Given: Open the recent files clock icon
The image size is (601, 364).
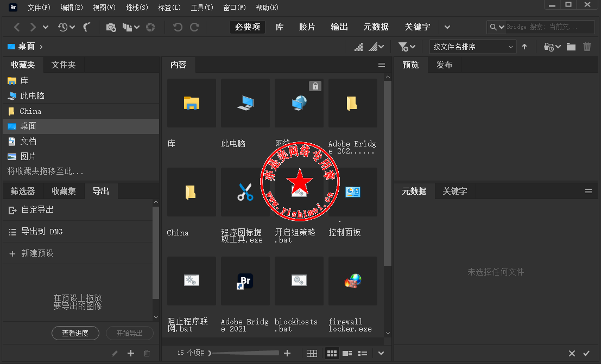Looking at the screenshot, I should 63,27.
